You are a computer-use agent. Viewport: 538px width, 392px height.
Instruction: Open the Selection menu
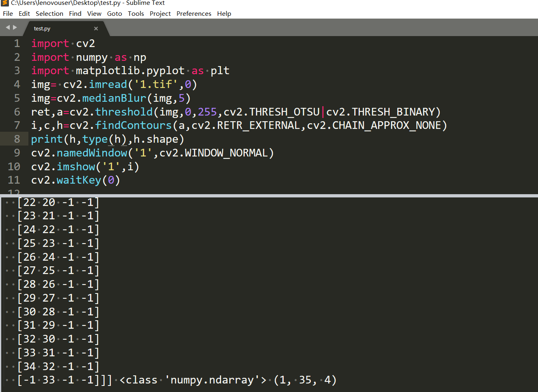tap(49, 13)
